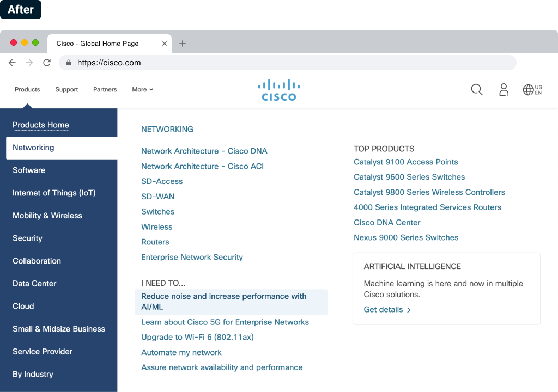
Task: Click the browser back arrow
Action: click(12, 63)
